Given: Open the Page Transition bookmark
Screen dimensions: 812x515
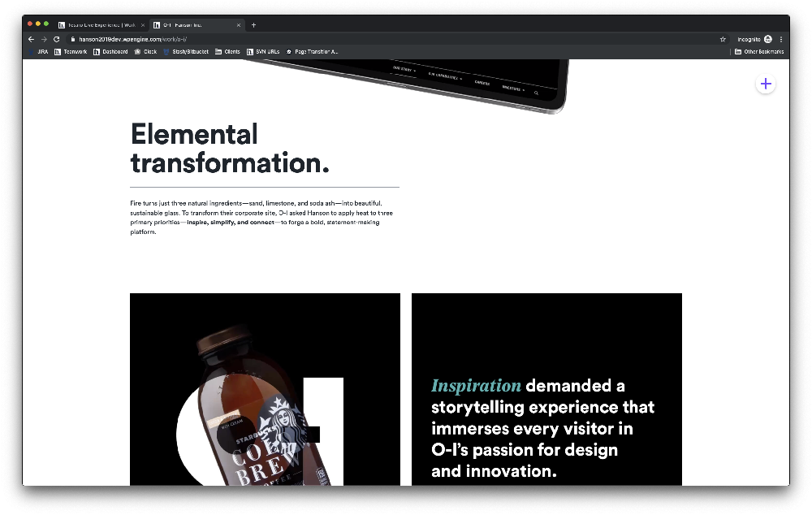Looking at the screenshot, I should pyautogui.click(x=312, y=52).
